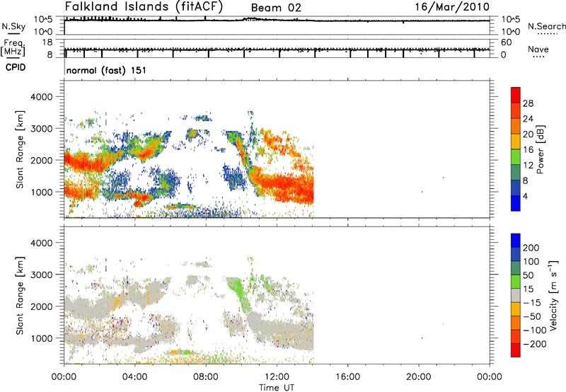The width and height of the screenshot is (566, 392).
Task: Select the '200' label on Velocity colorbar
Action: pos(531,248)
